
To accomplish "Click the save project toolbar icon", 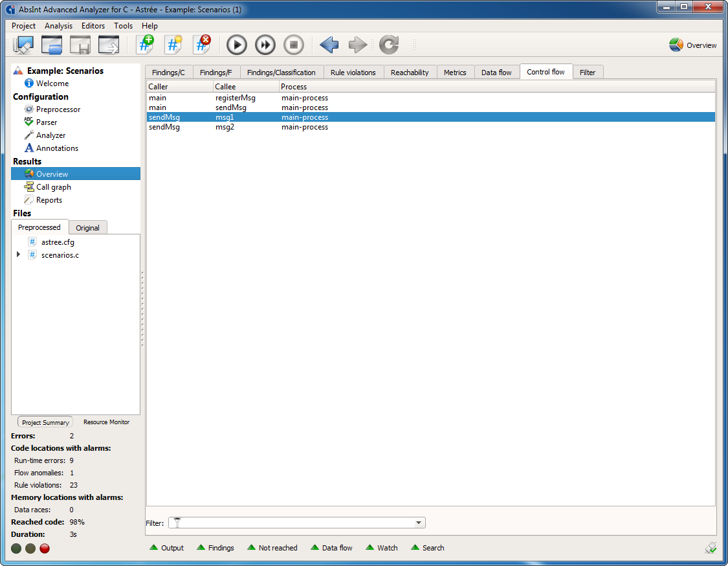I will point(80,45).
